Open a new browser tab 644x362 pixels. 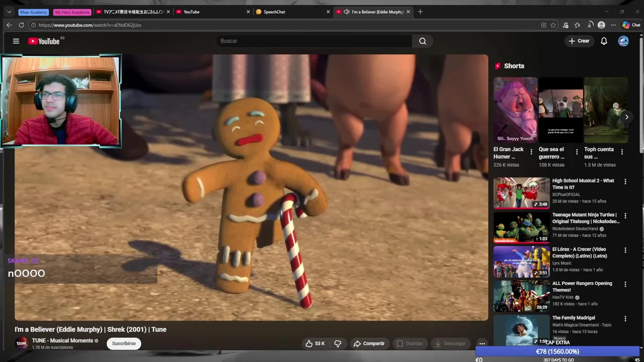tap(420, 12)
